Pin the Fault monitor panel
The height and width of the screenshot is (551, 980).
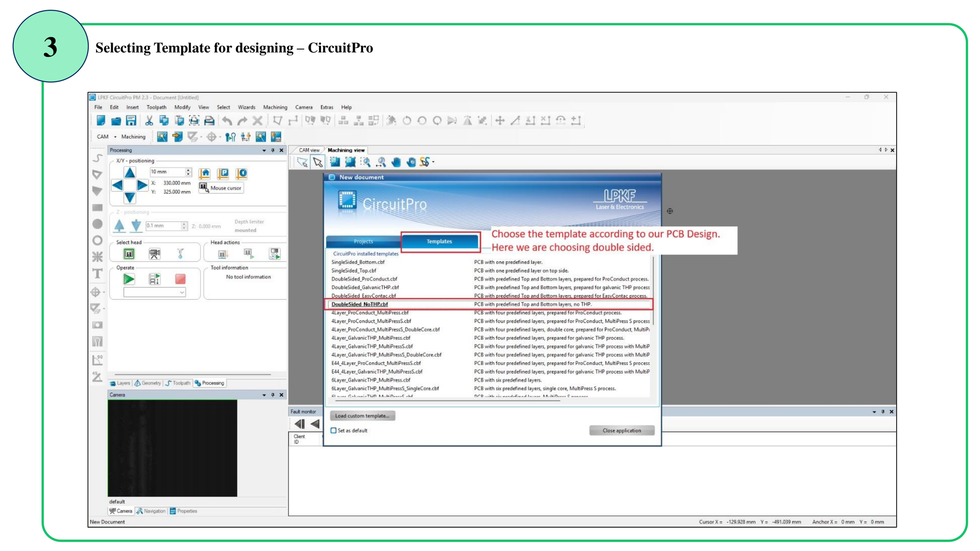tap(883, 412)
